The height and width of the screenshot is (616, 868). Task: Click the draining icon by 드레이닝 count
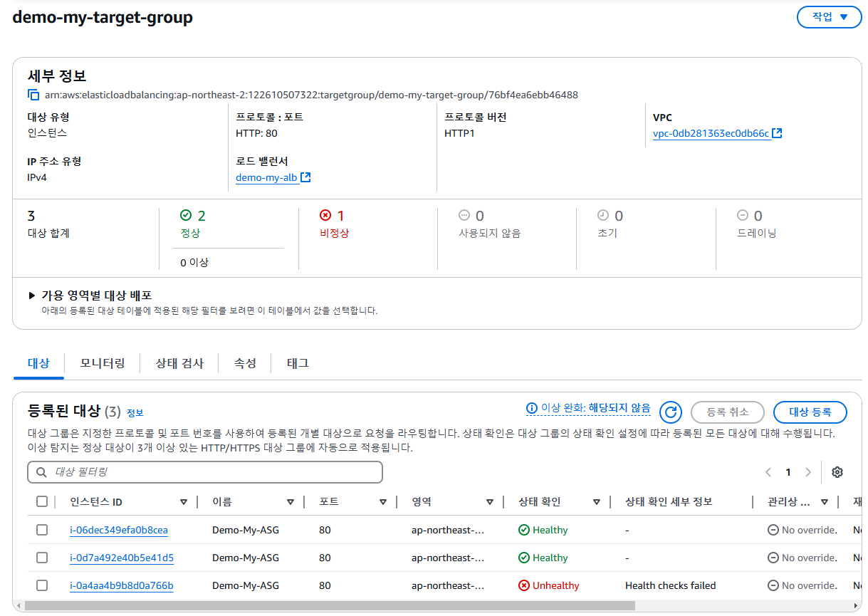(x=743, y=215)
